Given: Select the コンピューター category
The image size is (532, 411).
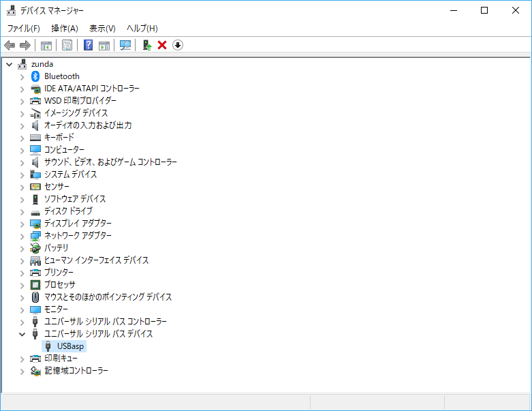Looking at the screenshot, I should [x=64, y=150].
